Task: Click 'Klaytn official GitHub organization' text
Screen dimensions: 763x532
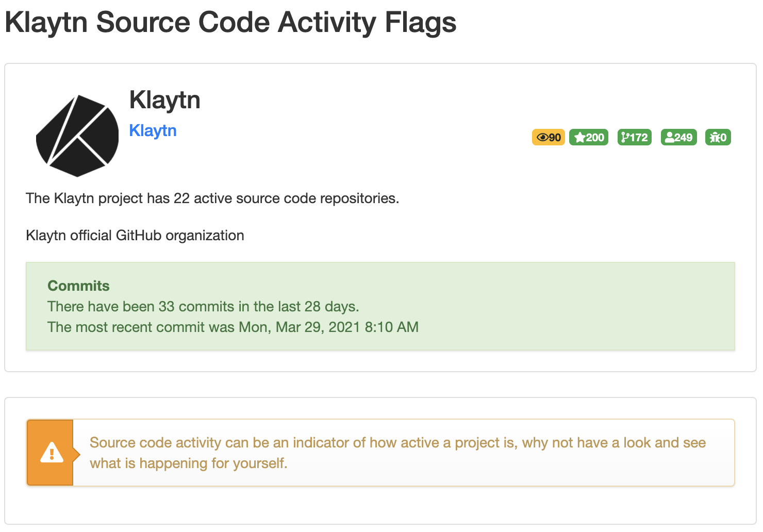Action: click(x=135, y=236)
